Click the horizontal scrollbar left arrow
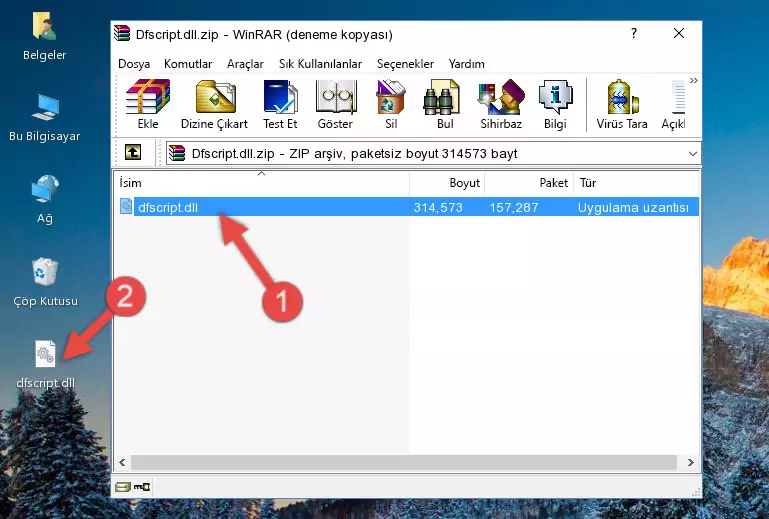Image resolution: width=769 pixels, height=519 pixels. [x=122, y=462]
